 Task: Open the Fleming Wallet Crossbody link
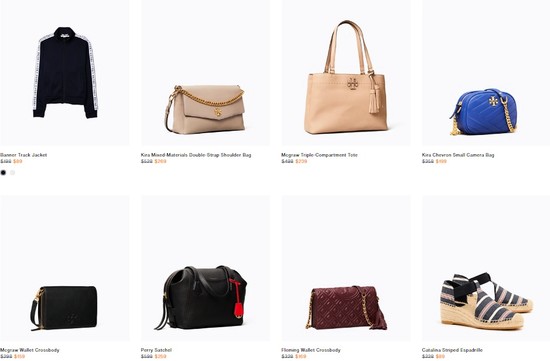(311, 350)
